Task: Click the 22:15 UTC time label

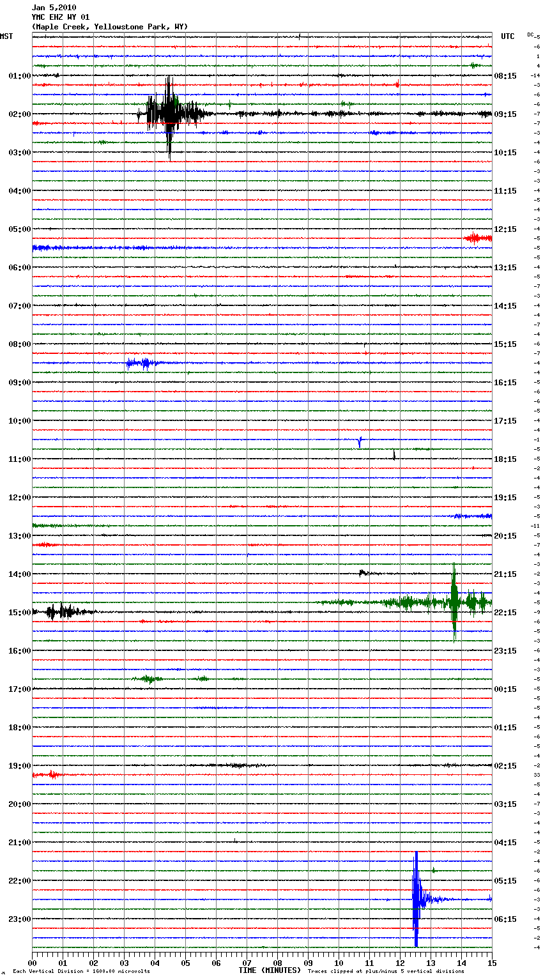Action: click(505, 612)
